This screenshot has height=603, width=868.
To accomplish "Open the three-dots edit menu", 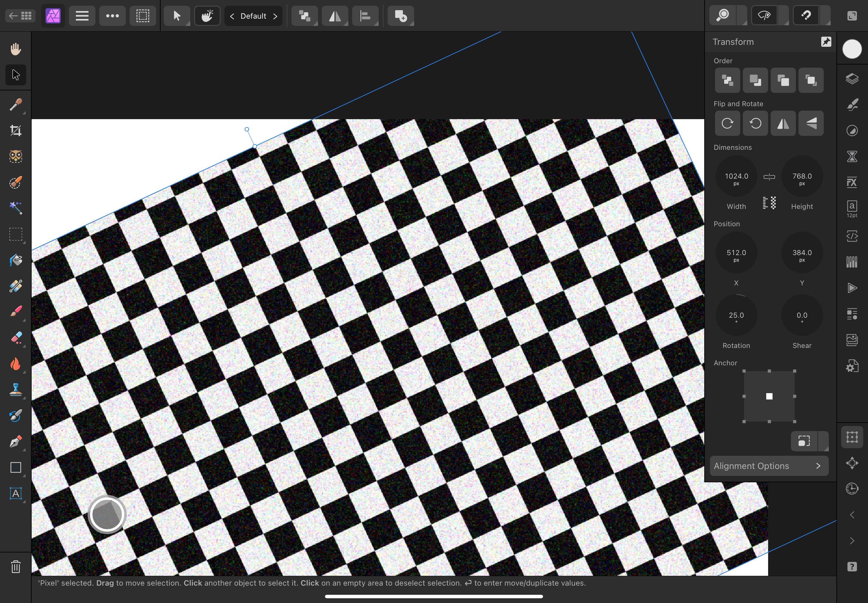I will tap(112, 16).
